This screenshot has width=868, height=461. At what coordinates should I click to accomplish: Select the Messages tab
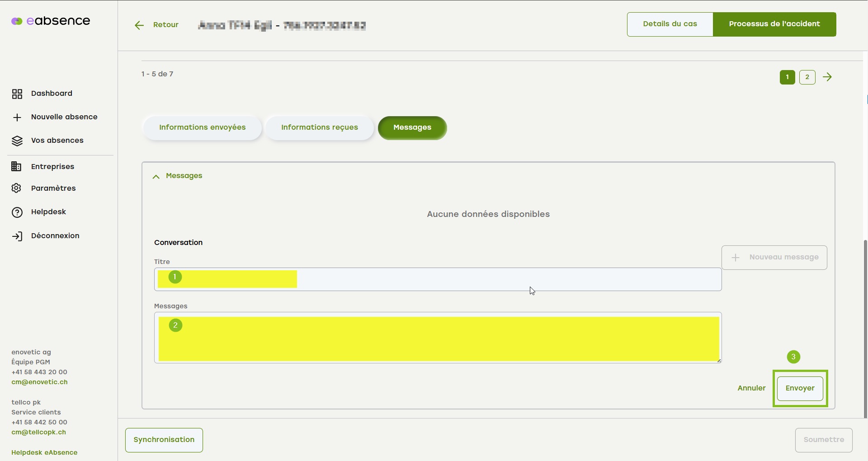(x=412, y=128)
